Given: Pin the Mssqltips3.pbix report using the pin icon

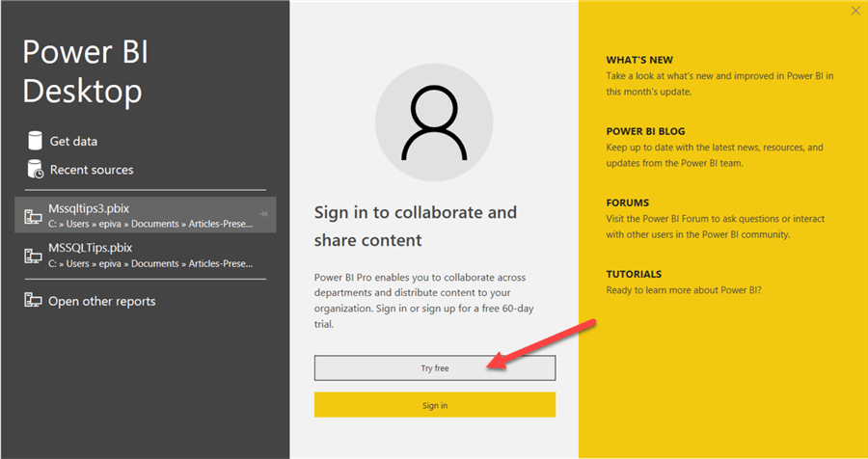Looking at the screenshot, I should [263, 214].
